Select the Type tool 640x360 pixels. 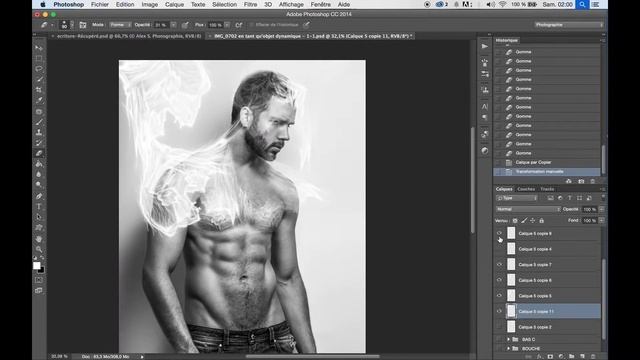[39, 207]
